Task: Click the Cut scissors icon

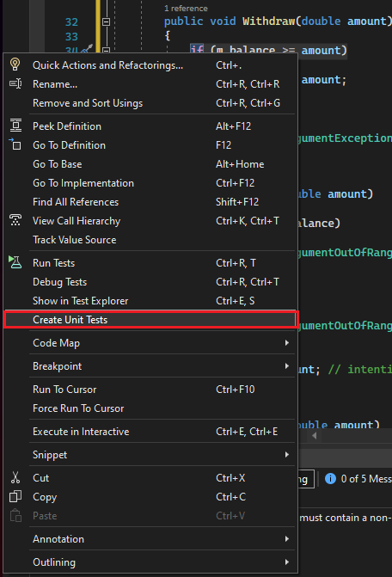Action: click(15, 477)
